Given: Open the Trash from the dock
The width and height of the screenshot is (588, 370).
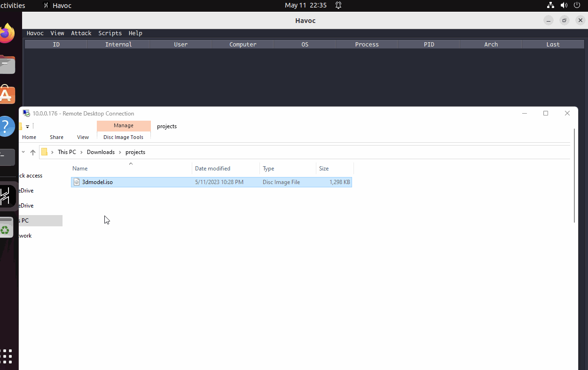Looking at the screenshot, I should click(x=6, y=228).
